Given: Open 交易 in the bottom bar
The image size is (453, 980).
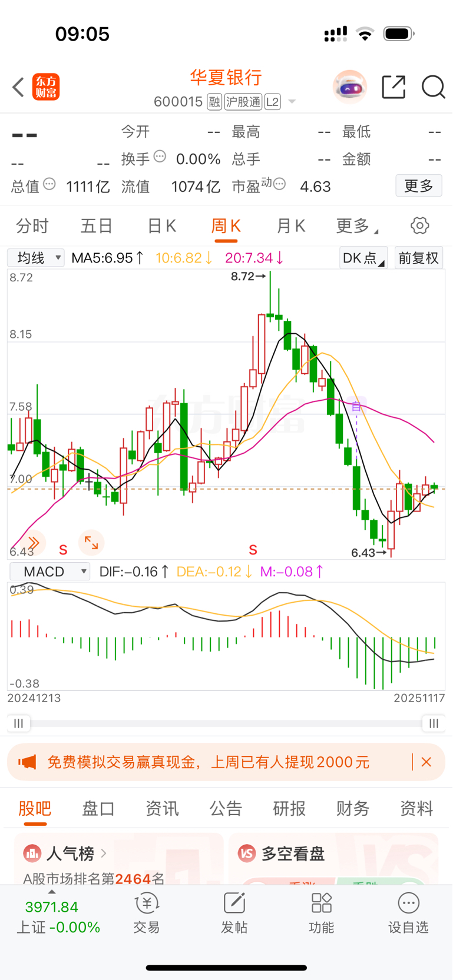Looking at the screenshot, I should coord(147,913).
